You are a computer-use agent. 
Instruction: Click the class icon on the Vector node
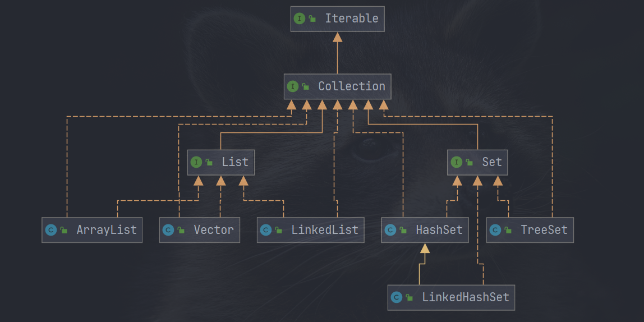(x=168, y=230)
